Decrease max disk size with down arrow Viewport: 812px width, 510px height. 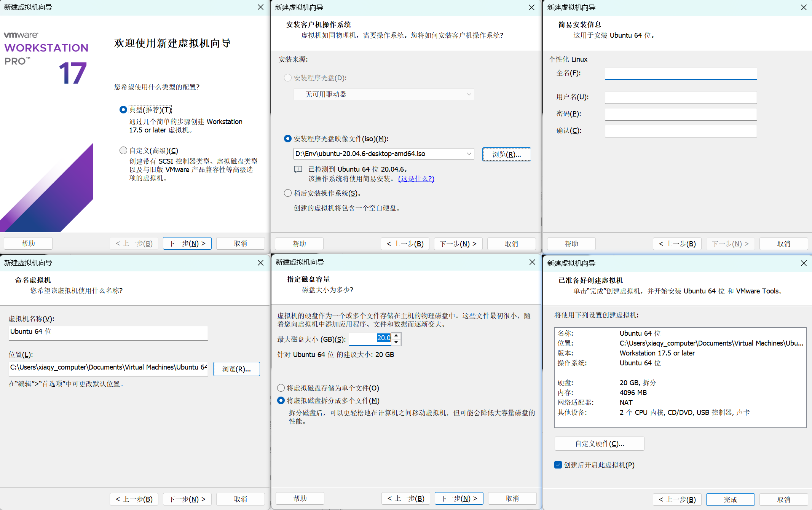coord(396,342)
